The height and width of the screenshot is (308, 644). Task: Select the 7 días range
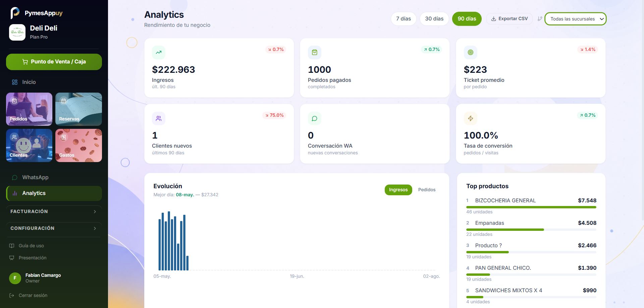pyautogui.click(x=404, y=19)
